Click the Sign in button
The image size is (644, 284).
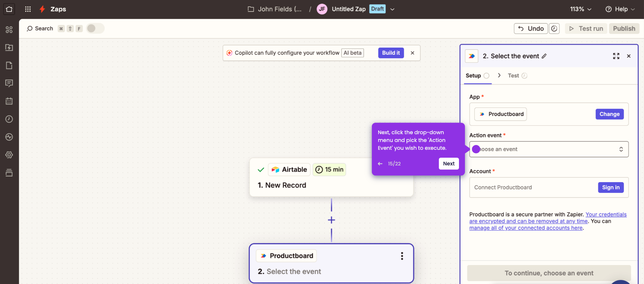(x=611, y=187)
